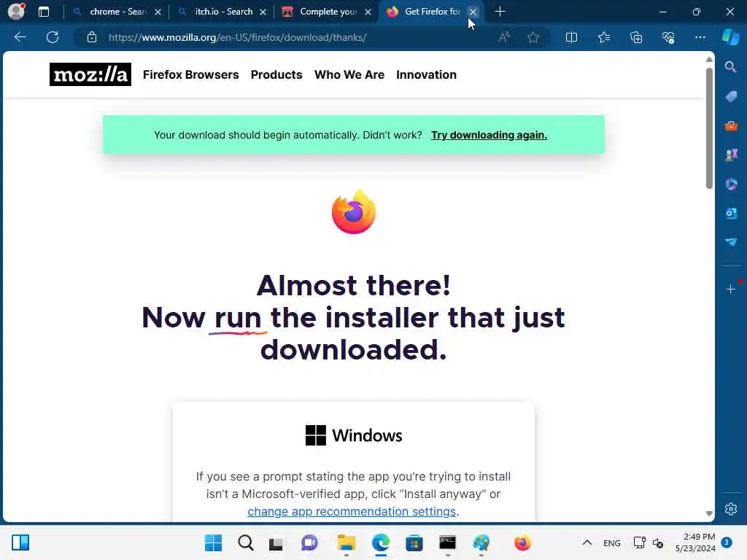The height and width of the screenshot is (560, 747).
Task: Open sidebar Games chess icon
Action: 731,155
